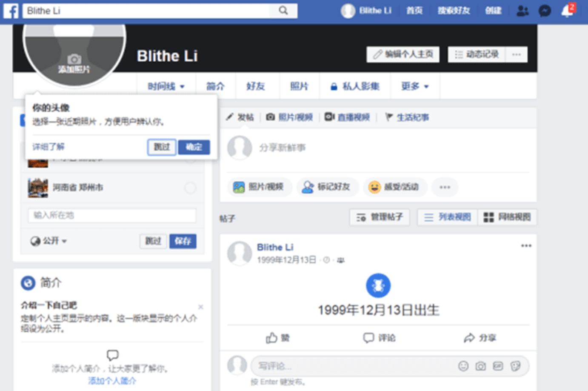Add 感受/活动 feeling to the post
Screen dimensions: 588x391
click(x=395, y=187)
